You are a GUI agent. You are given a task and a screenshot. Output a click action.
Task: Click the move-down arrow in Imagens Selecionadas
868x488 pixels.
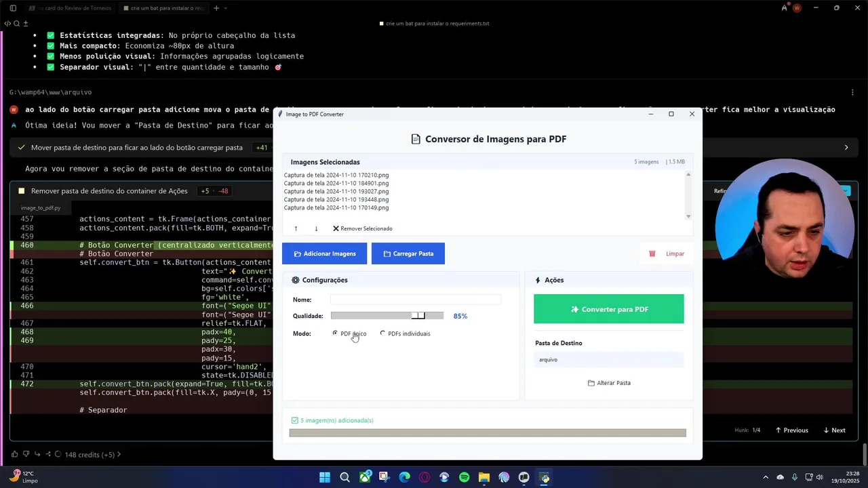click(316, 228)
